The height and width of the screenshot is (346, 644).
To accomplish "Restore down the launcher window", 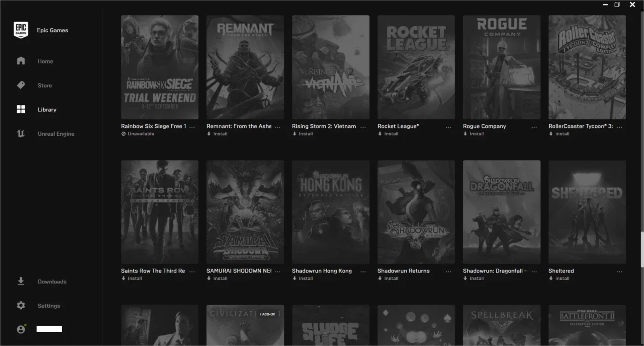I will click(x=617, y=5).
